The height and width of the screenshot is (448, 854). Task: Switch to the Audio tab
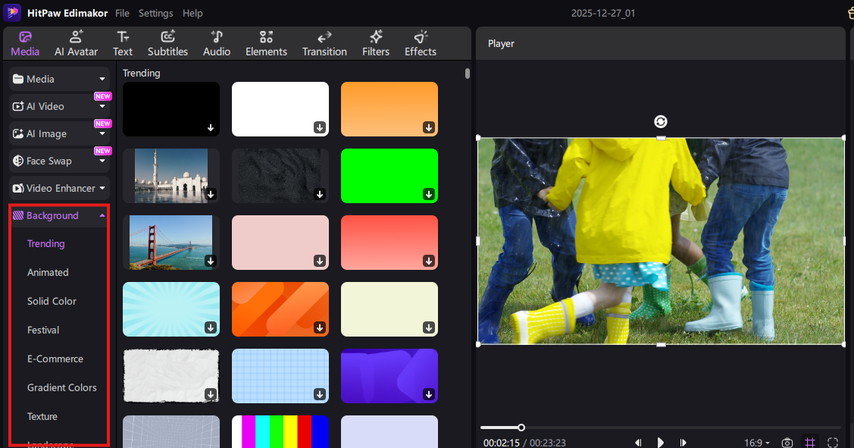point(217,44)
